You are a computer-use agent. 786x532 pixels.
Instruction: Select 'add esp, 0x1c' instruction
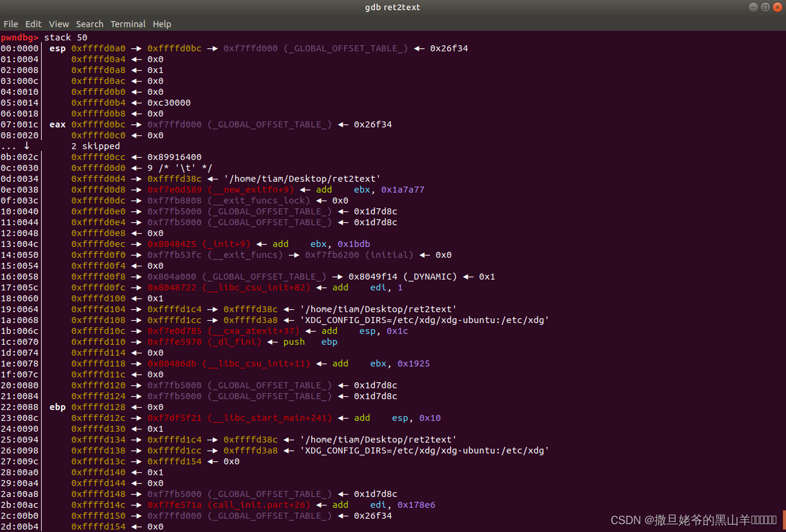pyautogui.click(x=365, y=331)
